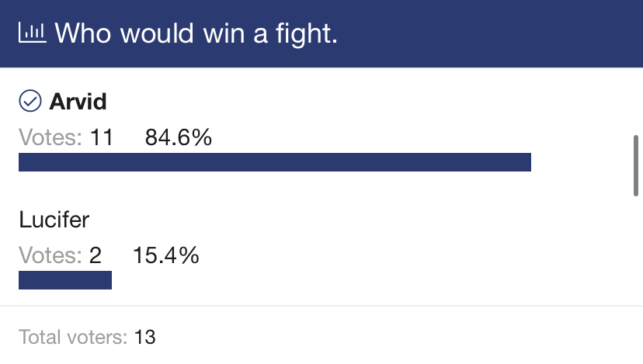643x364 pixels.
Task: Click the Total voters label
Action: tap(73, 338)
